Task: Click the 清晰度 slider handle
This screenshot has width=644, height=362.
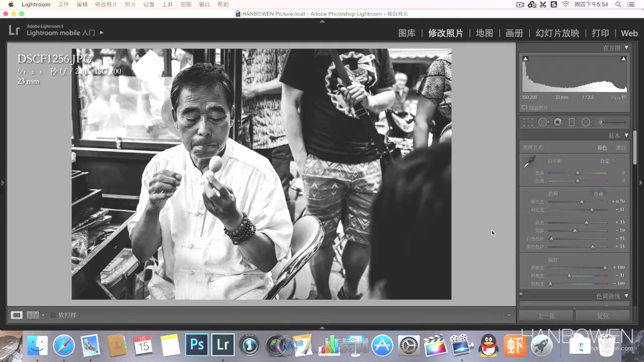Action: tap(605, 268)
